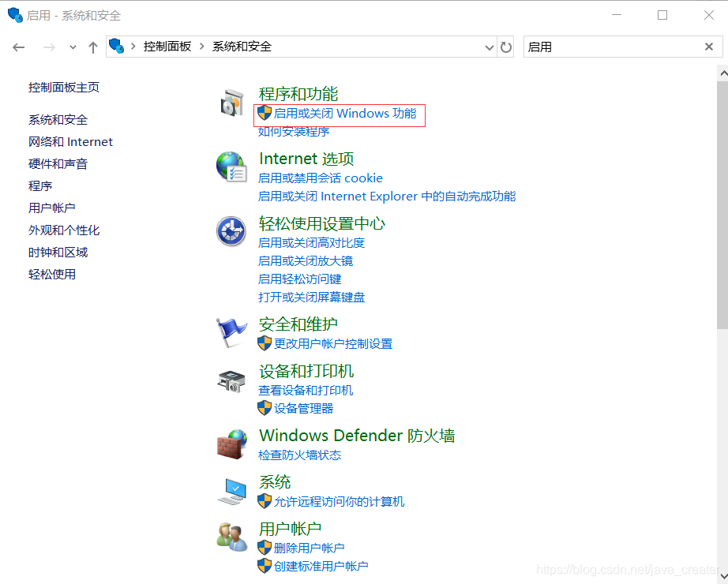
Task: Go forward with the right arrow button
Action: click(49, 47)
